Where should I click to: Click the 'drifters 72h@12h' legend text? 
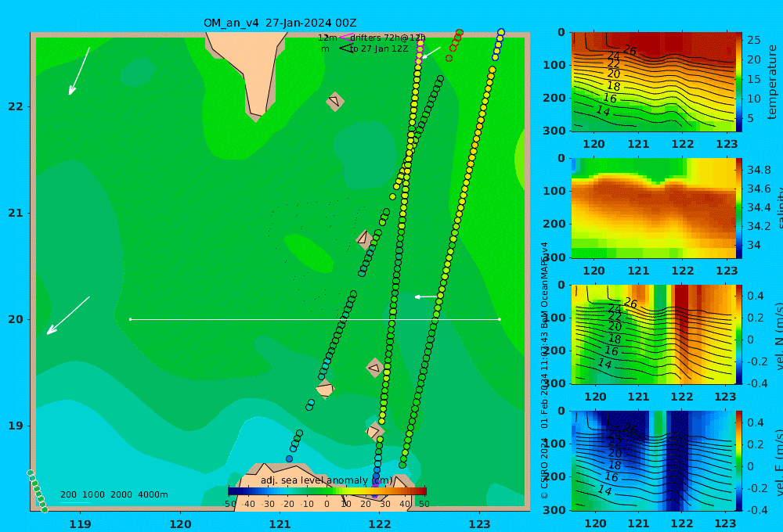click(387, 38)
